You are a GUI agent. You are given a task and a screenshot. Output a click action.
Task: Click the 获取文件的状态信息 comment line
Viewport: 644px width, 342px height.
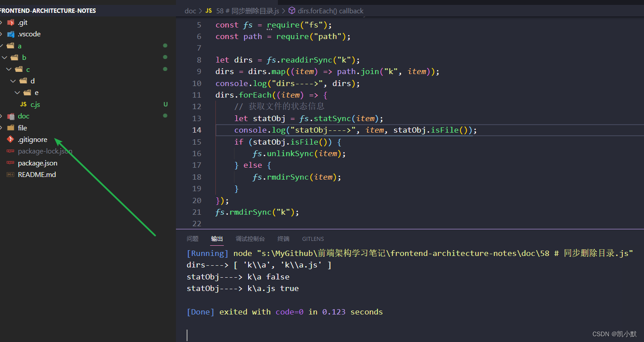click(280, 106)
